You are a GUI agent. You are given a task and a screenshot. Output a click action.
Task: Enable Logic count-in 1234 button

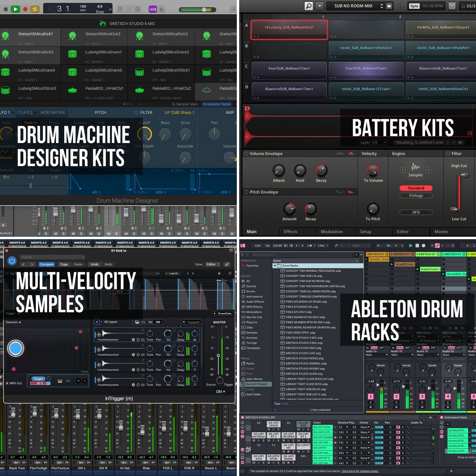click(153, 9)
